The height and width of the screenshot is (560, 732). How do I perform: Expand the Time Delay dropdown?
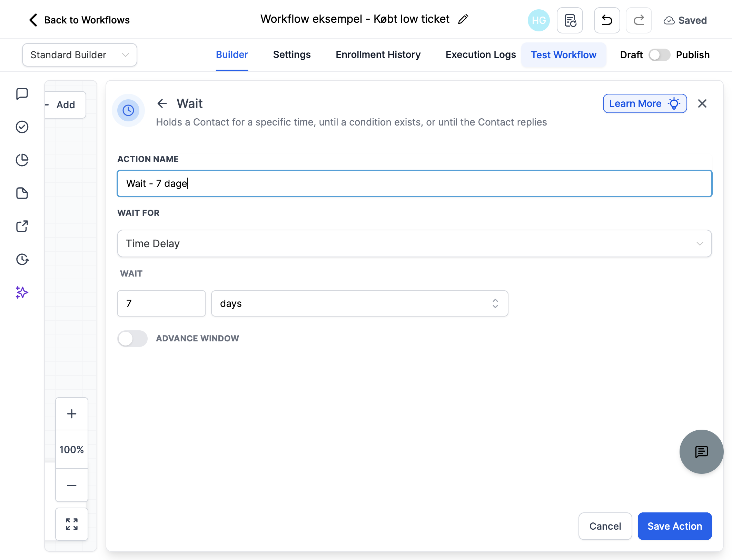(415, 243)
